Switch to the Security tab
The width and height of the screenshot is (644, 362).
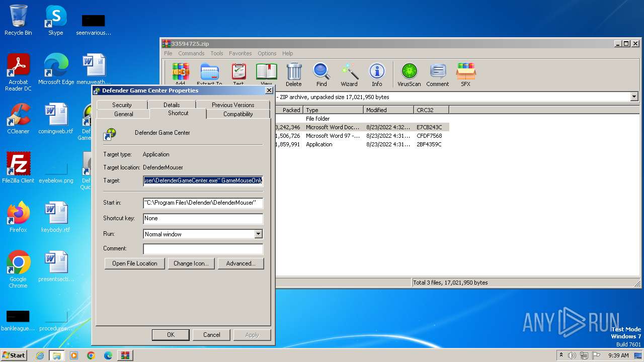[x=122, y=105]
